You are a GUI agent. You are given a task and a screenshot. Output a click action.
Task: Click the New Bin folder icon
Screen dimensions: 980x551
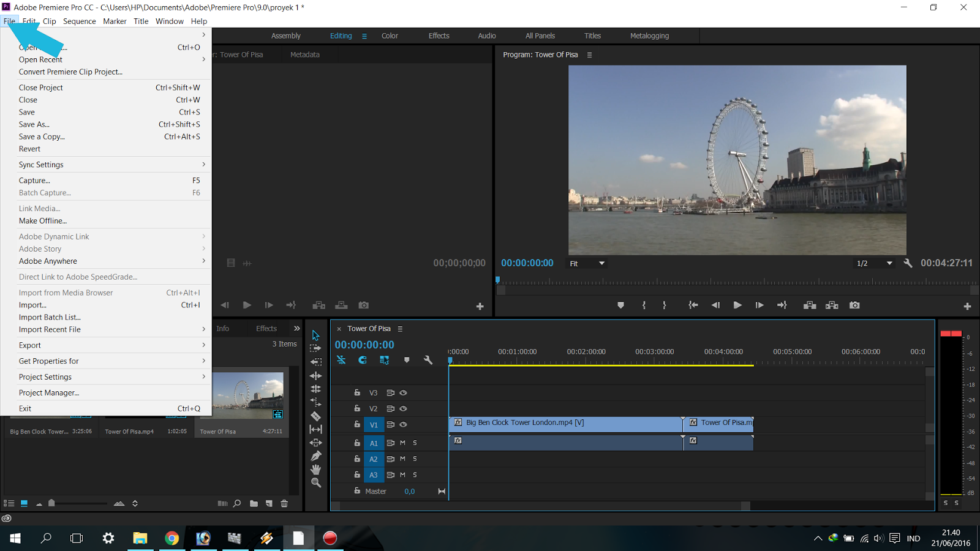pos(254,503)
